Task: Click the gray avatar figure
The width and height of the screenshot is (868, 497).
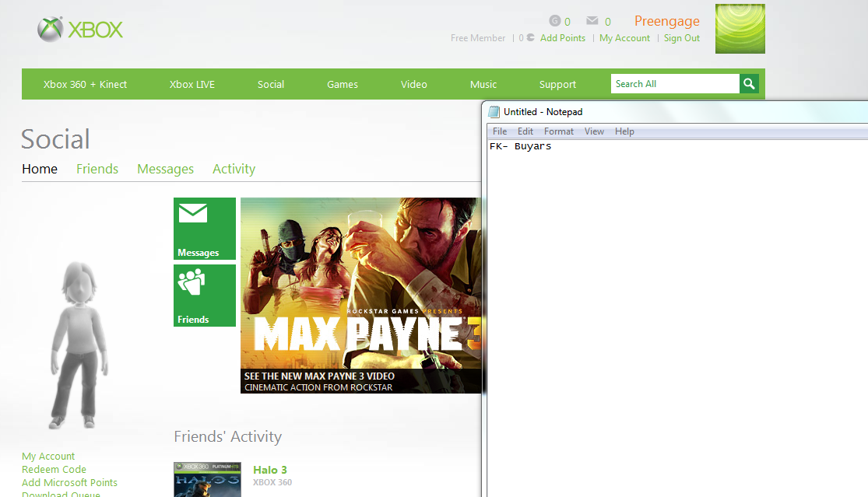Action: pyautogui.click(x=79, y=345)
